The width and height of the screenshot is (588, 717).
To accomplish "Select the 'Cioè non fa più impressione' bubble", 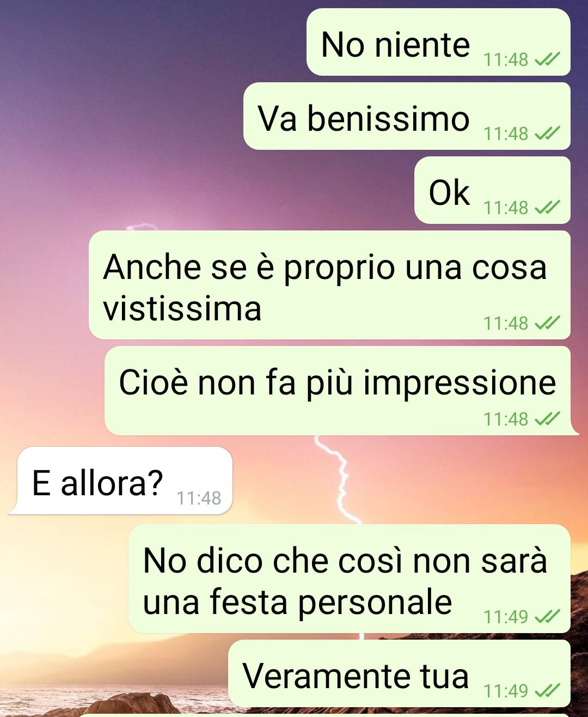I will [338, 391].
